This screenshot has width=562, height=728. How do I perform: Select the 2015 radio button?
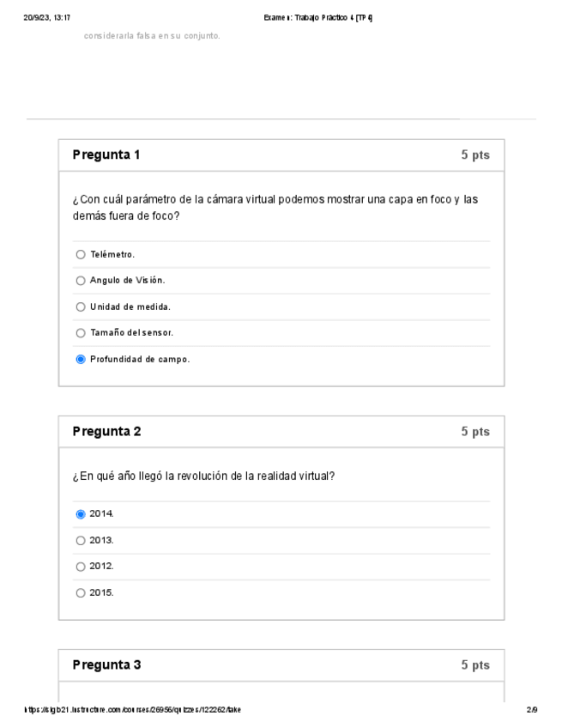click(81, 592)
